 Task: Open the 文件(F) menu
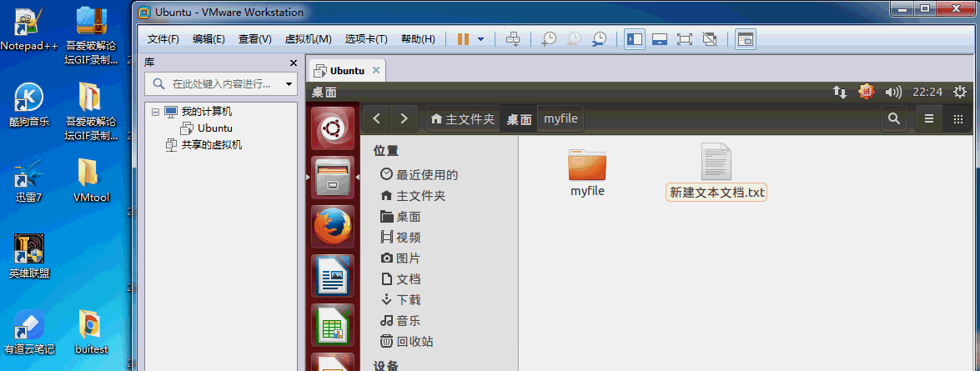[x=163, y=39]
